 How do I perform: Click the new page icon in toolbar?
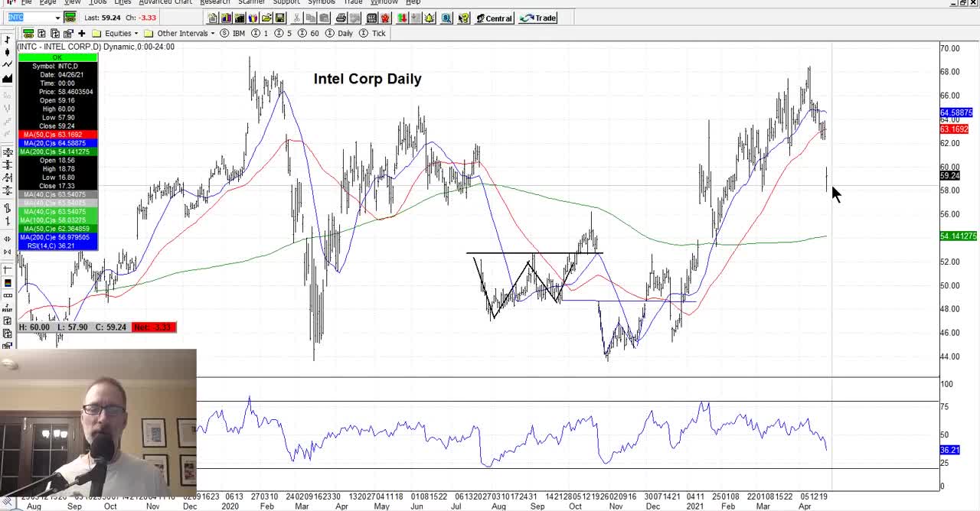(213, 18)
